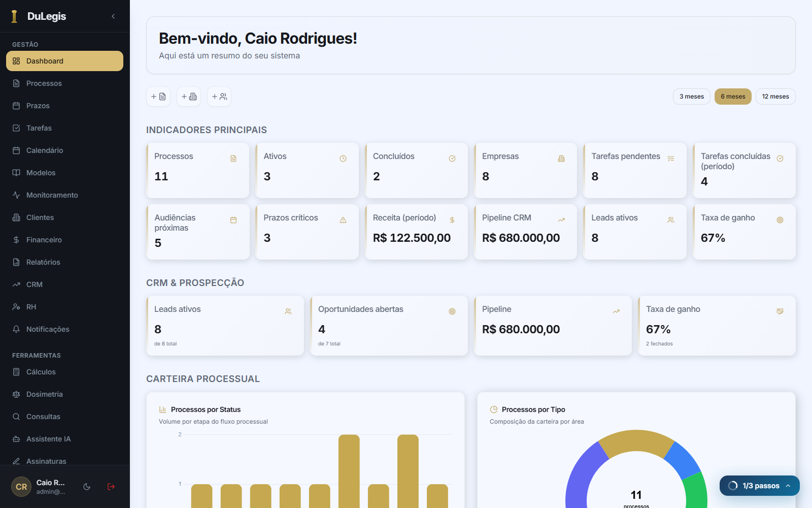Click the DuLegis logo icon
812x508 pixels.
pyautogui.click(x=14, y=16)
